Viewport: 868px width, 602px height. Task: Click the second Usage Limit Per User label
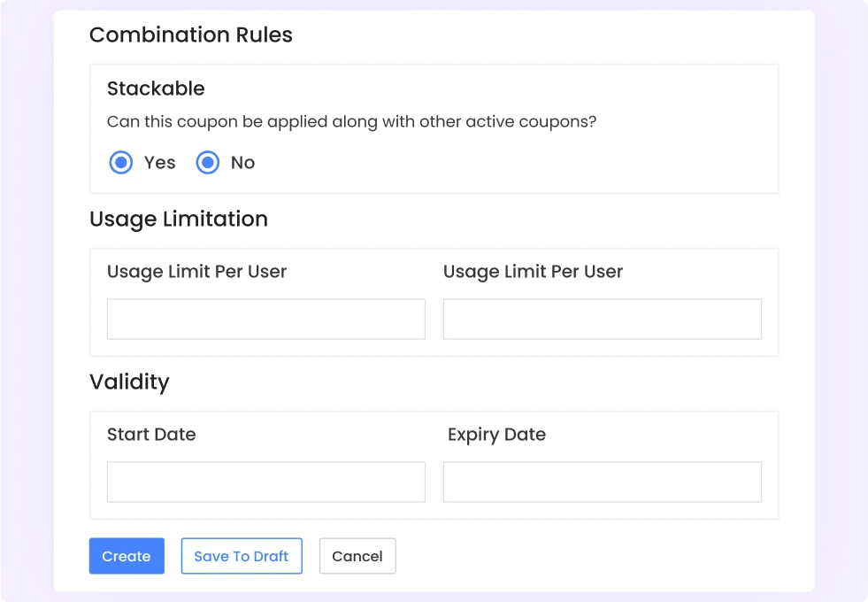(x=533, y=272)
